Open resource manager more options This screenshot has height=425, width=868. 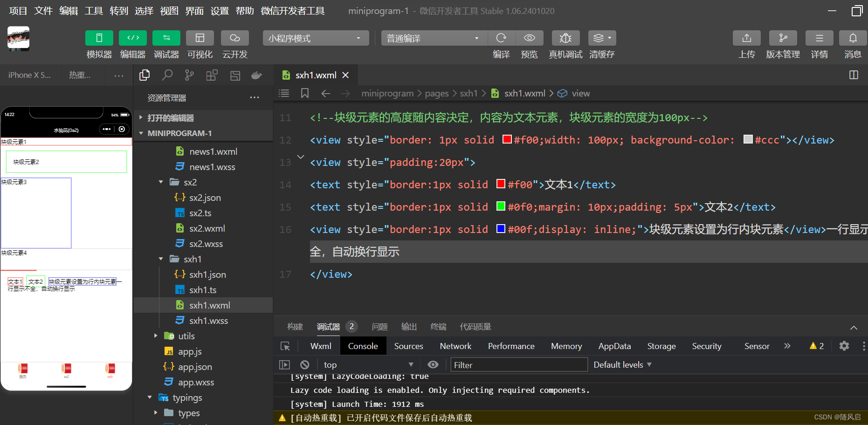pyautogui.click(x=254, y=98)
